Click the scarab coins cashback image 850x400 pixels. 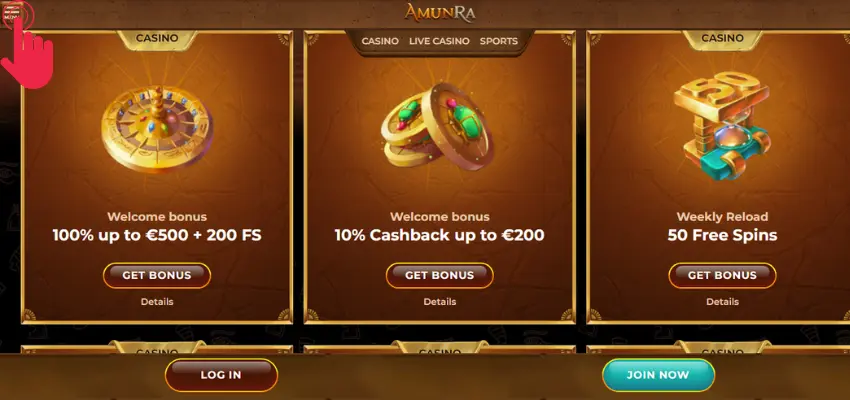pos(437,126)
